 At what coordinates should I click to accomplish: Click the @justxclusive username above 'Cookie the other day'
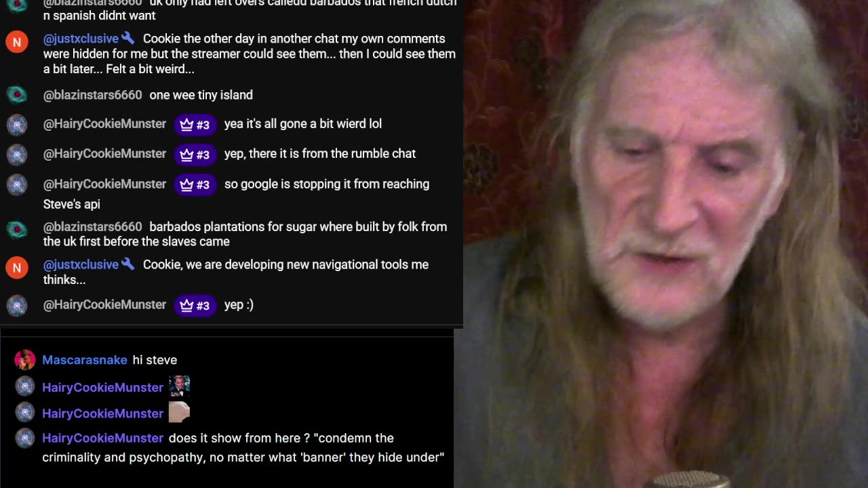[x=81, y=39]
